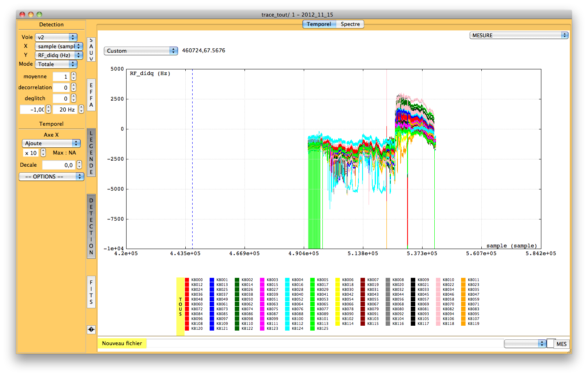The width and height of the screenshot is (588, 376).
Task: Select all curves with TOUS bar
Action: 180,306
